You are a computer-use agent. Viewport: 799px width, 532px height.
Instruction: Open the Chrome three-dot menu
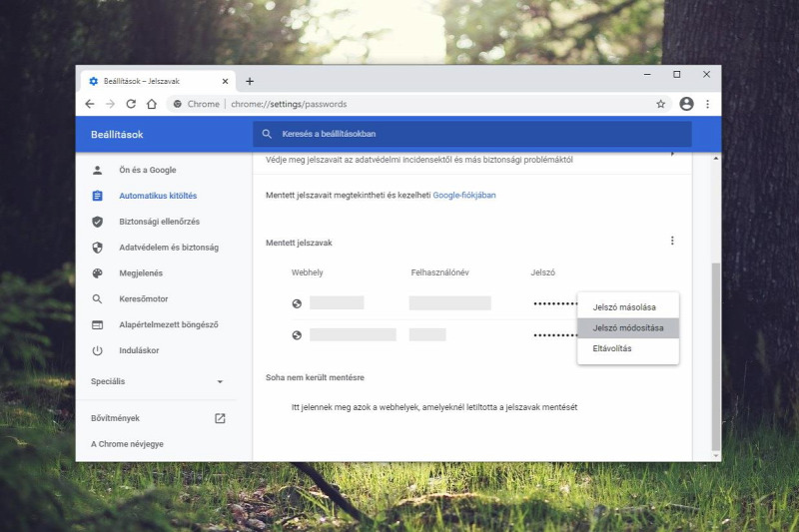(707, 104)
